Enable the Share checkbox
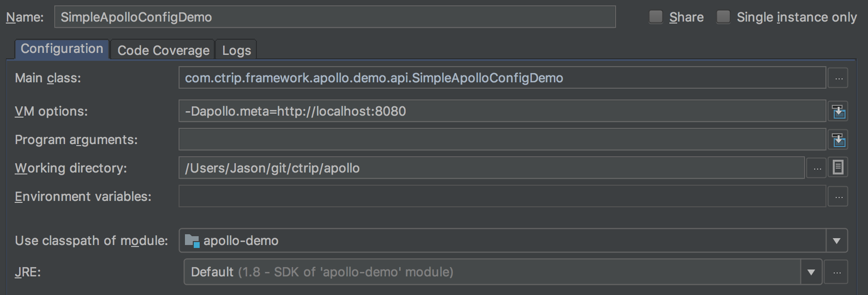 (x=656, y=17)
